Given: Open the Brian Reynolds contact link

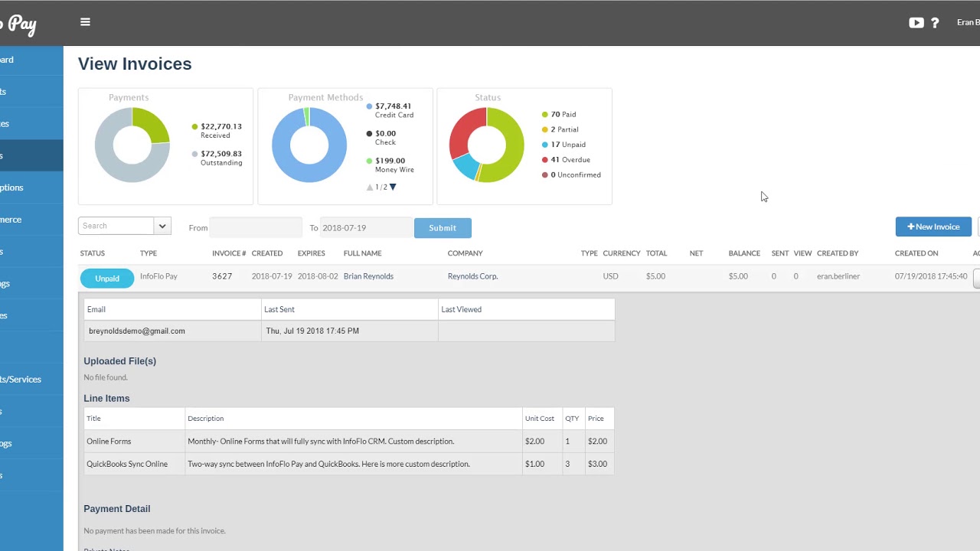Looking at the screenshot, I should pyautogui.click(x=368, y=276).
